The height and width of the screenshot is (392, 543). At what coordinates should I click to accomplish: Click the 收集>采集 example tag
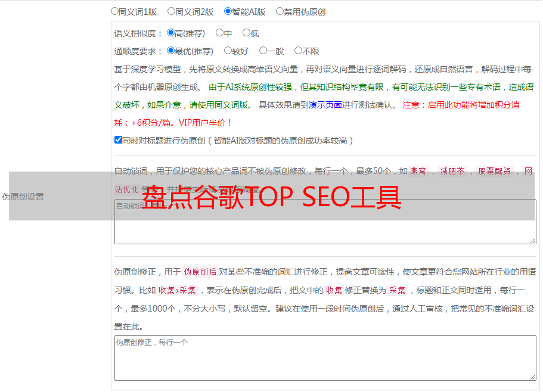point(177,290)
